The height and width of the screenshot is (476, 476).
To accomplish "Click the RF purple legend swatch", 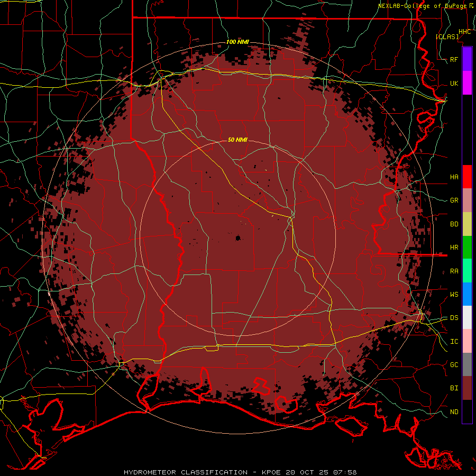I will point(467,59).
